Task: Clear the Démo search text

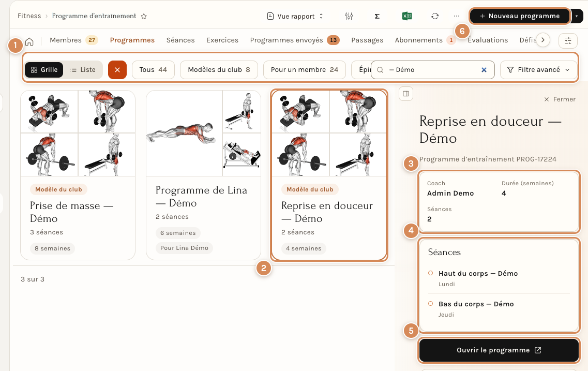Action: click(x=484, y=70)
